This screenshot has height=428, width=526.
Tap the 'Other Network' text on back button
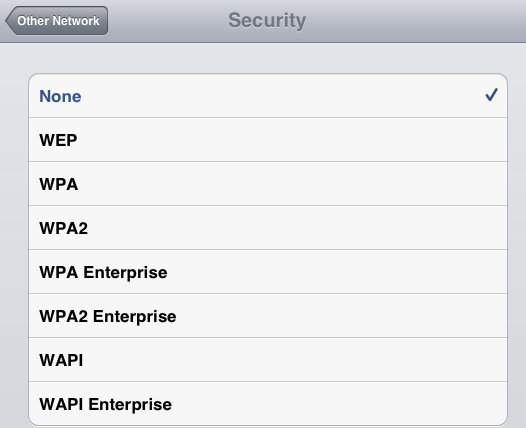tap(58, 21)
